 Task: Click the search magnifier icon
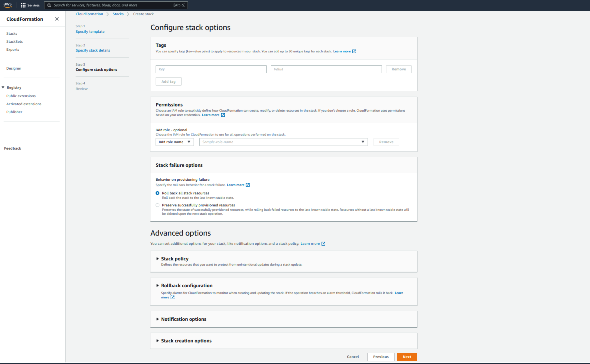coord(49,5)
